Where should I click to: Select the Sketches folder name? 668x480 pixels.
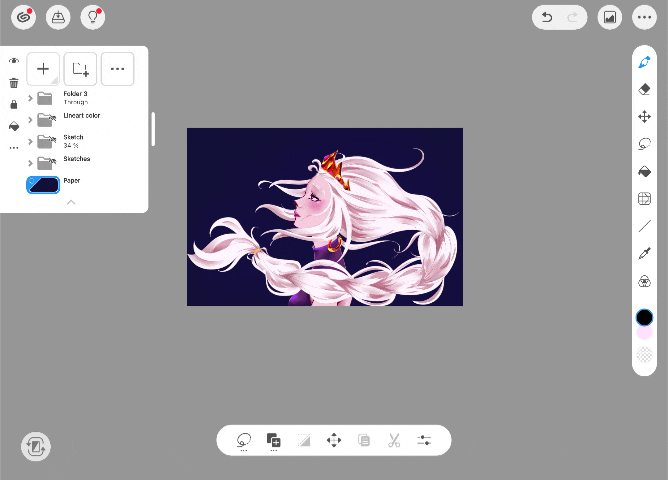pyautogui.click(x=77, y=159)
